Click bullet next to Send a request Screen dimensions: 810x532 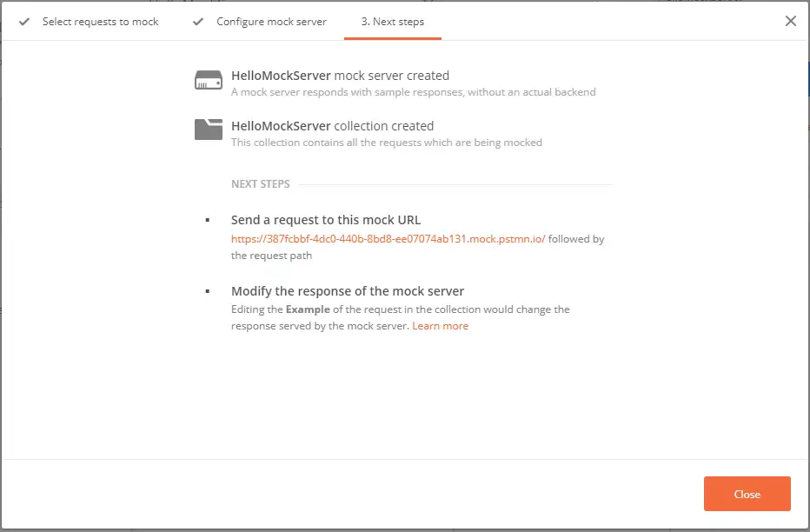point(207,220)
